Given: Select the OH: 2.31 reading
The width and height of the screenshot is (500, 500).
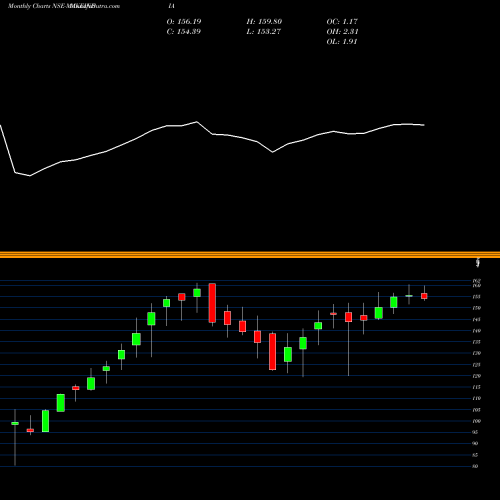Looking at the screenshot, I should tap(342, 32).
